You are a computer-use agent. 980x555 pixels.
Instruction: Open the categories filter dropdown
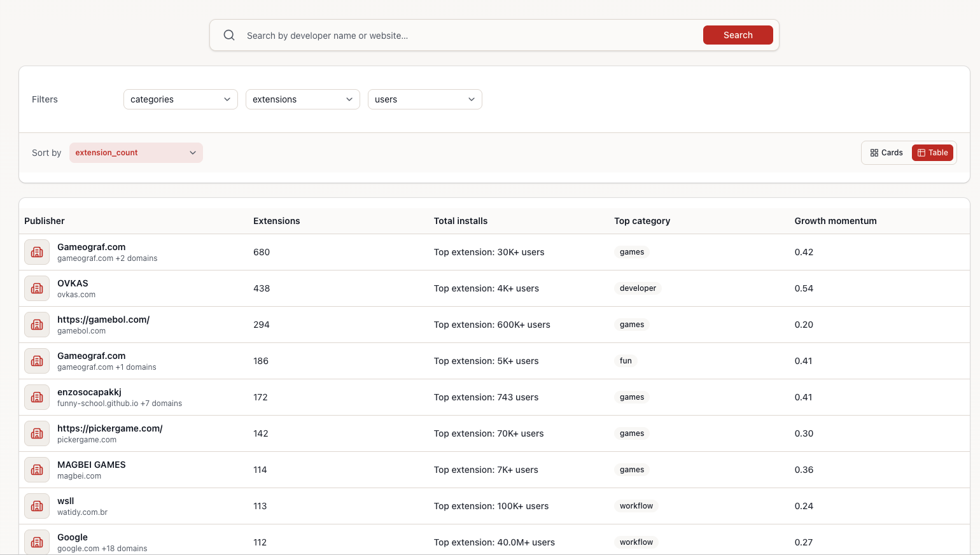tap(181, 99)
